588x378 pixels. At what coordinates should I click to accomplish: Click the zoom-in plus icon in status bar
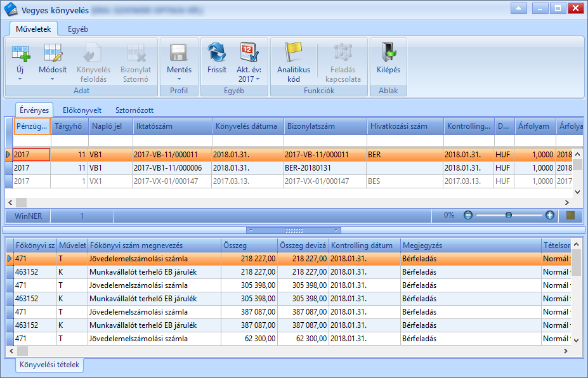[550, 215]
